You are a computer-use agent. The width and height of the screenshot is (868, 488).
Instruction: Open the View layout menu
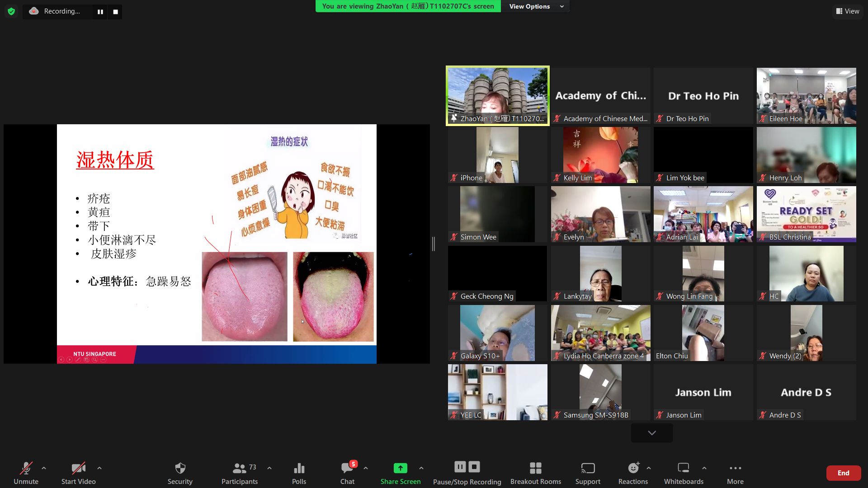click(847, 11)
